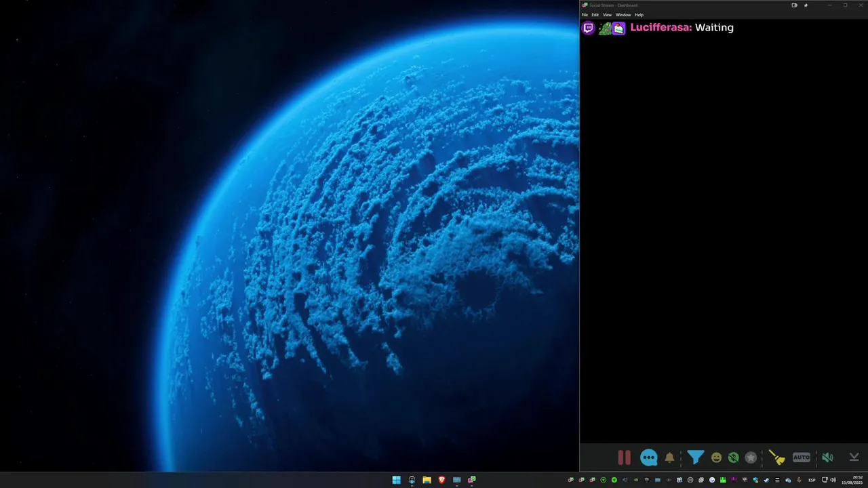Open the blue funnel filter
Viewport: 868px width, 488px height.
click(695, 457)
